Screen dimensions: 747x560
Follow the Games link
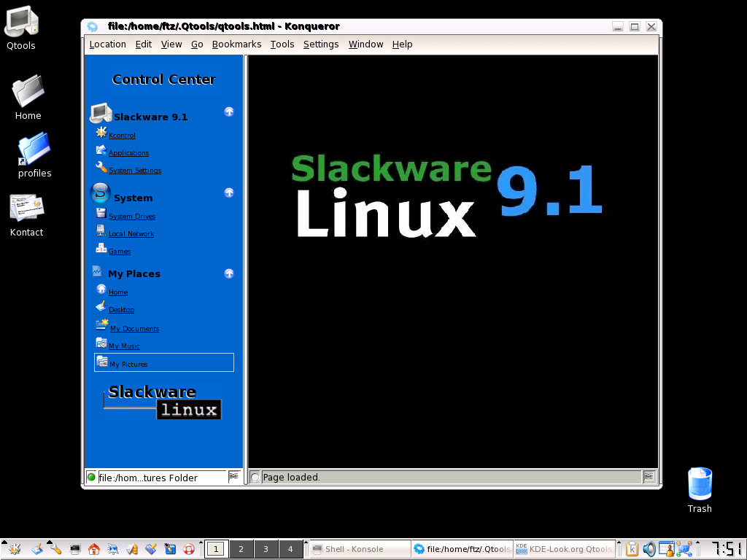pos(119,252)
